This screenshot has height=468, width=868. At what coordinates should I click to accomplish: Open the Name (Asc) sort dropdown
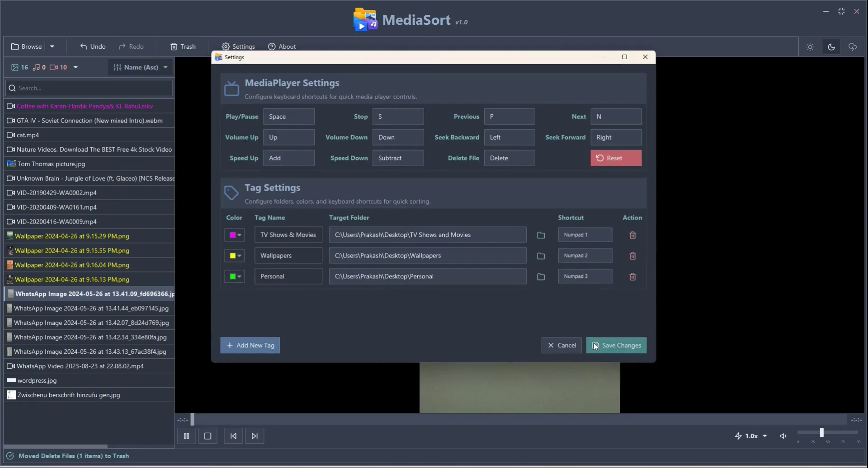coord(140,67)
